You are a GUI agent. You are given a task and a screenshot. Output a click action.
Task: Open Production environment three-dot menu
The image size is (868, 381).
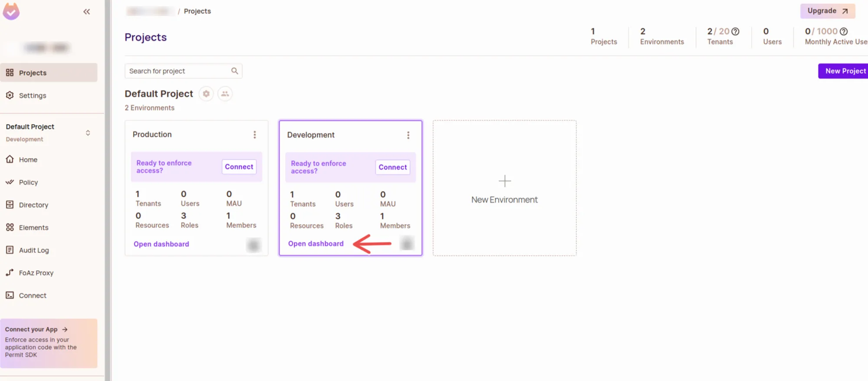coord(255,135)
